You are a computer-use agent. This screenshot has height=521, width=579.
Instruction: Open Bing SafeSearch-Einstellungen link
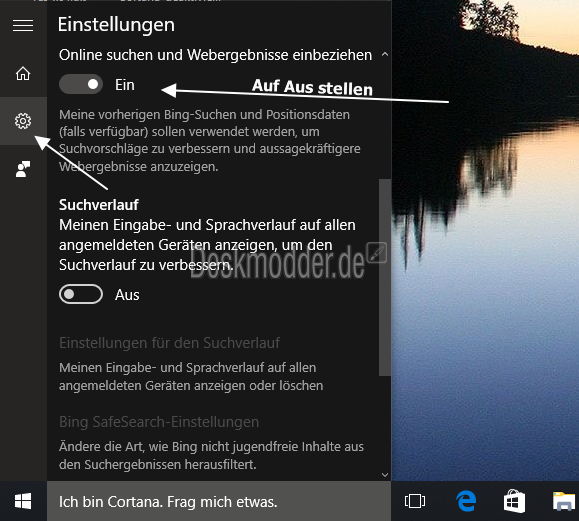pos(159,422)
